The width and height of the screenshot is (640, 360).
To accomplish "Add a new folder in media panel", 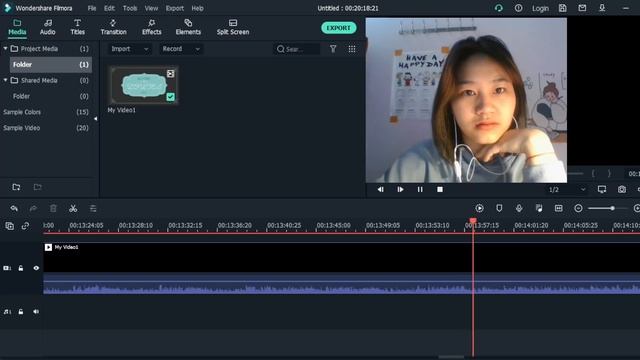I will coord(16,187).
